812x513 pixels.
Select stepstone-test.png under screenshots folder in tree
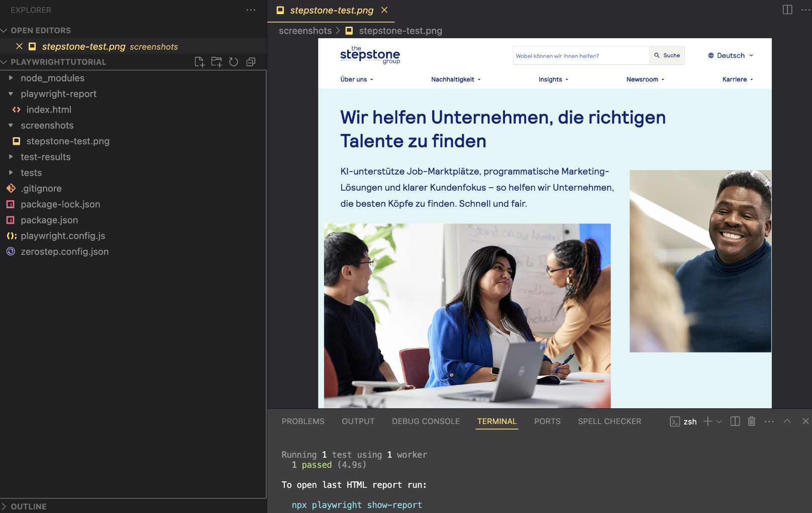(x=133, y=141)
